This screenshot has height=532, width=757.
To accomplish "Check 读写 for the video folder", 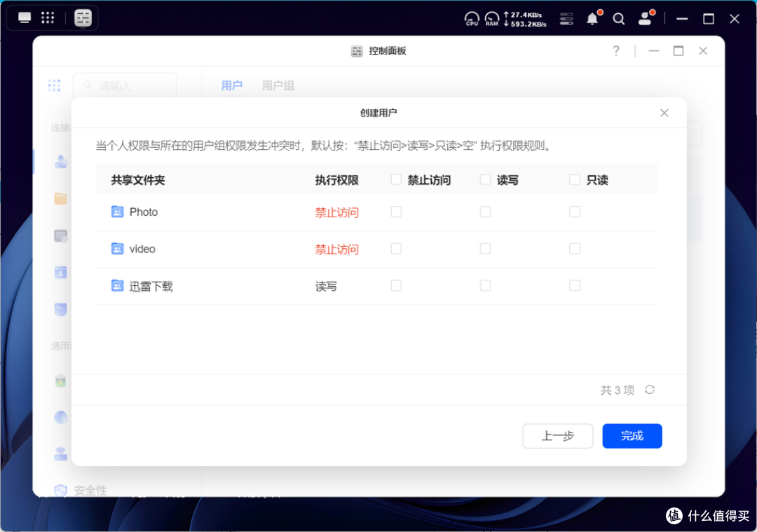I will click(485, 249).
